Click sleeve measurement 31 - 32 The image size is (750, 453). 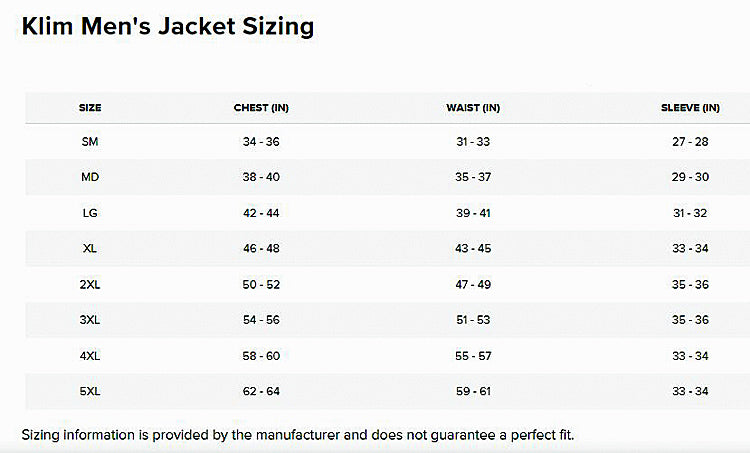(x=690, y=213)
